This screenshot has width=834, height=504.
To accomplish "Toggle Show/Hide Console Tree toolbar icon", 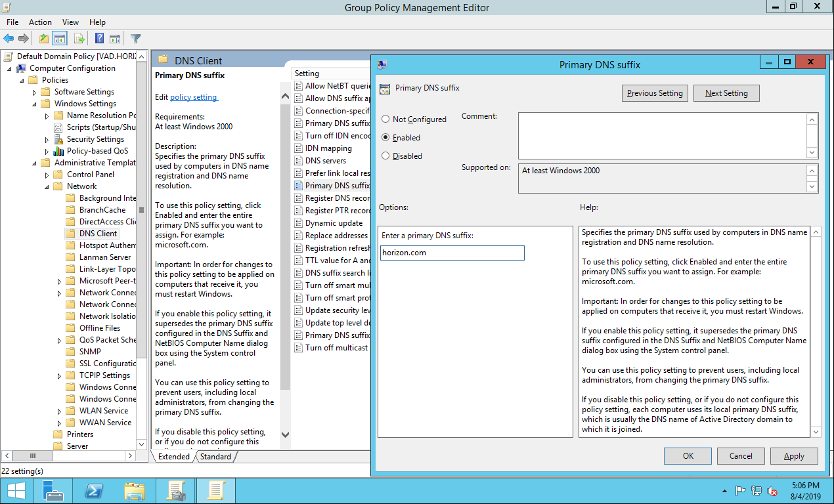I will click(x=60, y=39).
